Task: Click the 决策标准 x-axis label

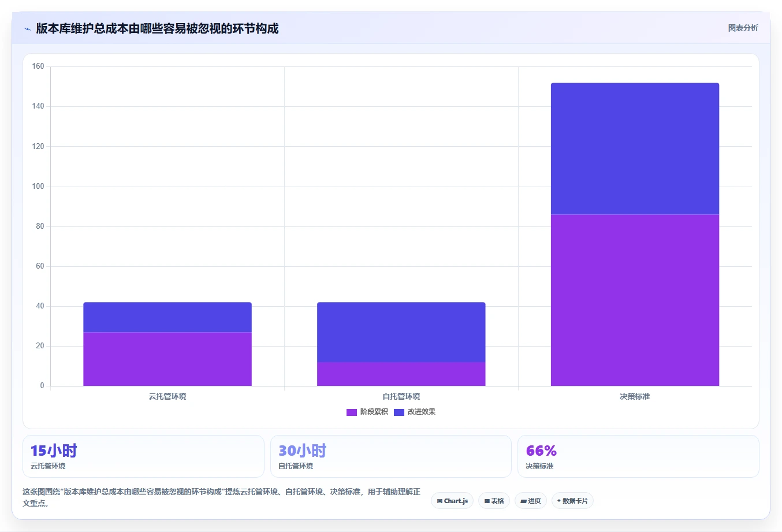Action: point(635,396)
